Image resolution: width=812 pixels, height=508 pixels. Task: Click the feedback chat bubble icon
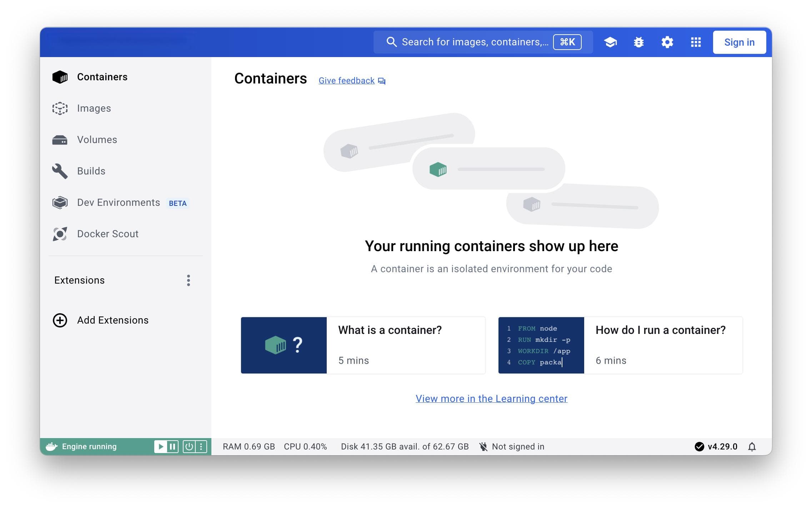click(382, 81)
